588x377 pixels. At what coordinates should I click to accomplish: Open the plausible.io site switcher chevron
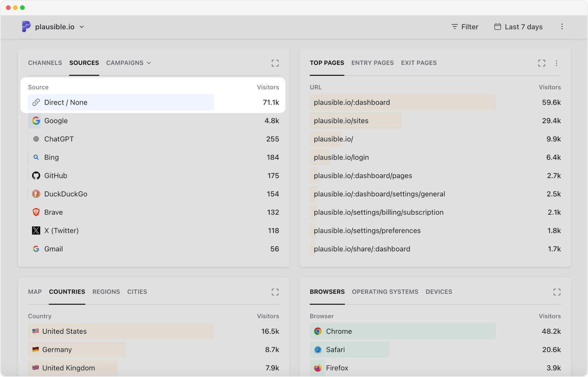tap(82, 27)
